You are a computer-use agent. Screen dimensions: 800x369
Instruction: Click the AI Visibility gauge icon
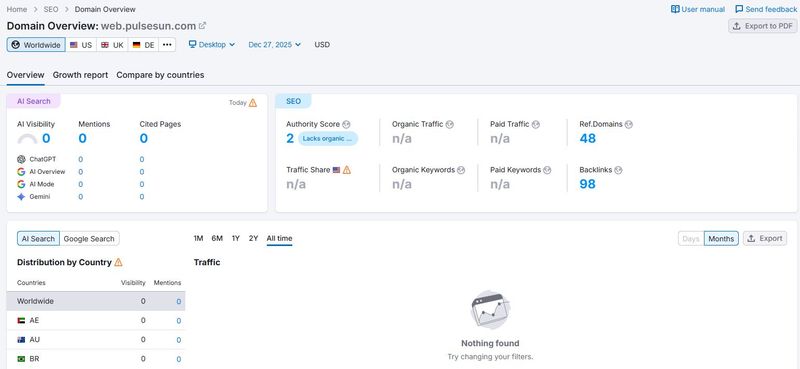point(27,139)
